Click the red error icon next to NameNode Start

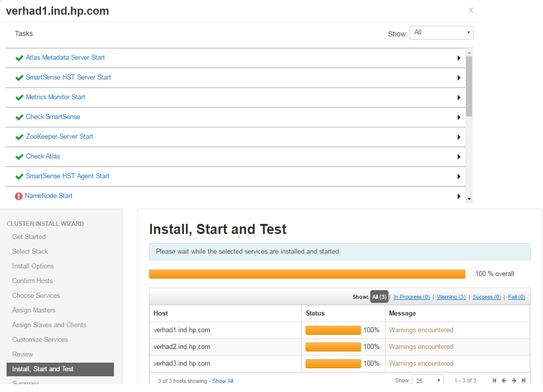pos(19,195)
